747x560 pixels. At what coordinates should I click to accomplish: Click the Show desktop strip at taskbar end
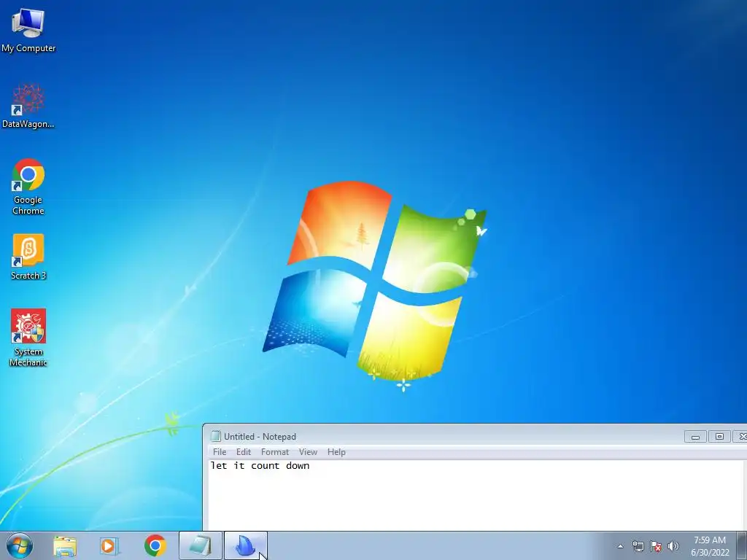click(x=742, y=545)
